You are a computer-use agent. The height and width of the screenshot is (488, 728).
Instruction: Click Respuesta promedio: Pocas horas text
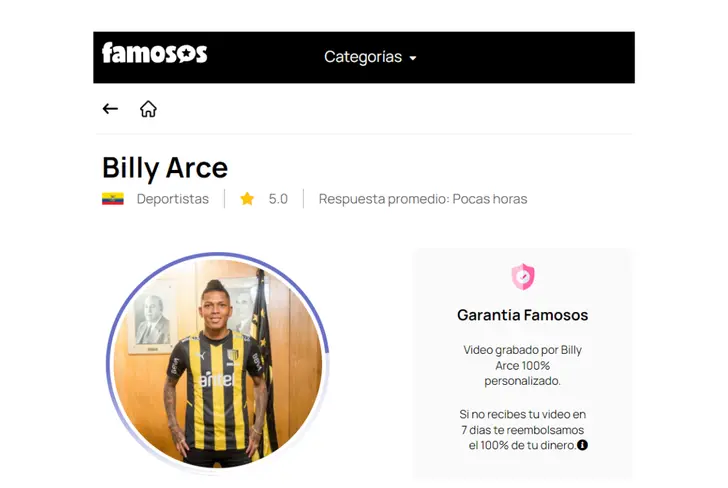(423, 199)
